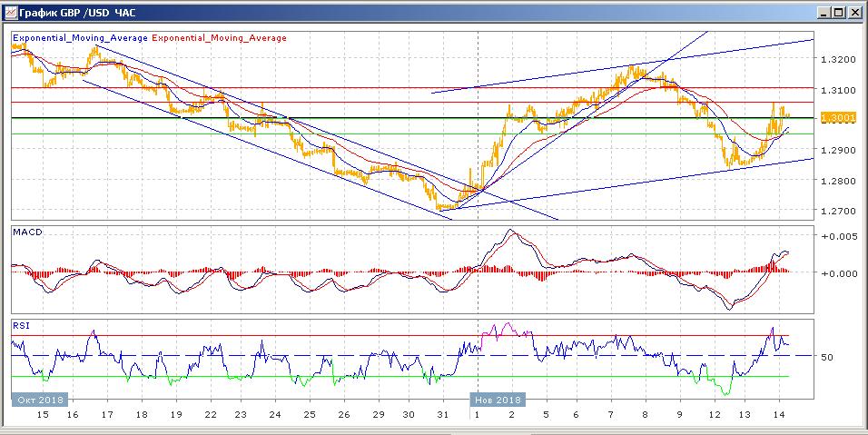Viewport: 868px width, 435px height.
Task: Select the Окт 2018 month marker
Action: click(40, 399)
